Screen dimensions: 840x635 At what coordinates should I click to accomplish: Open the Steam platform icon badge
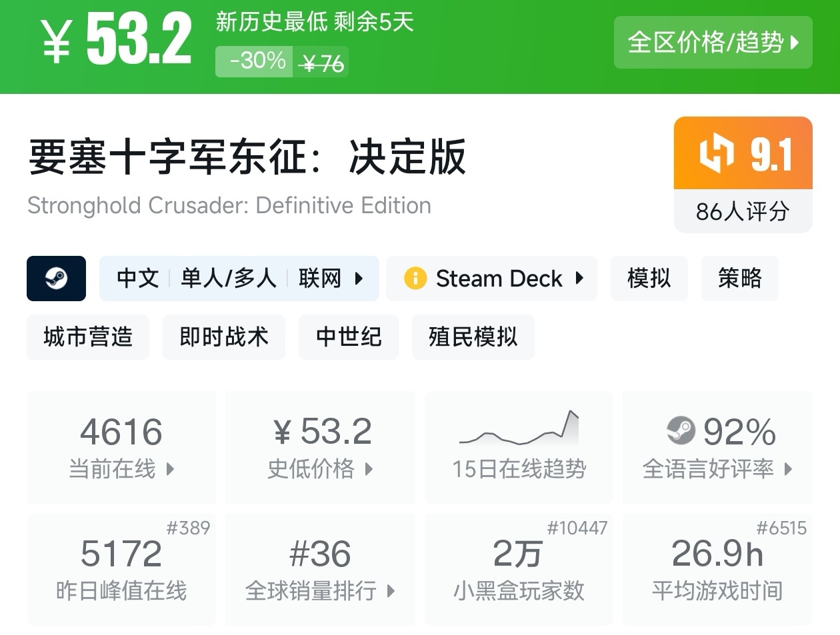(56, 279)
